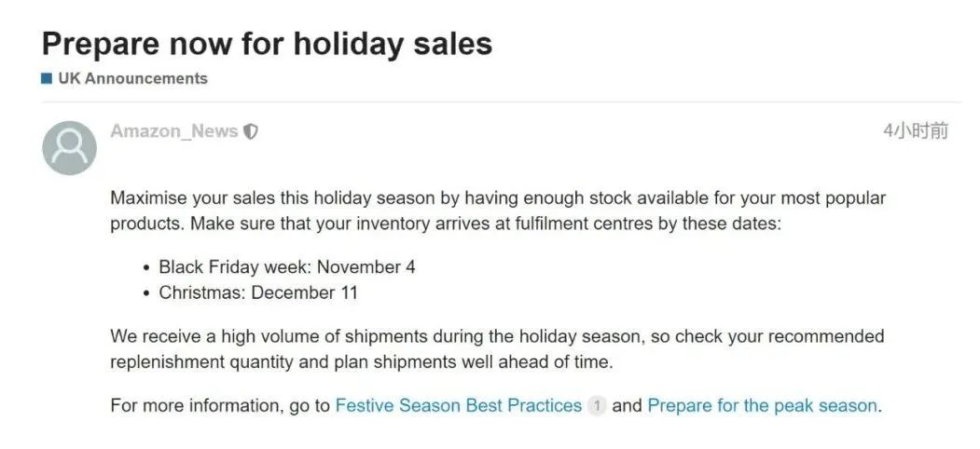Viewport: 980px width, 449px height.
Task: Click the Amazon_News user avatar
Action: tap(69, 147)
